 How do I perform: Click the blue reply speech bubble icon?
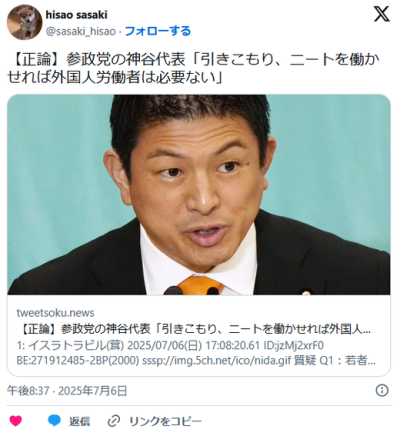[54, 420]
